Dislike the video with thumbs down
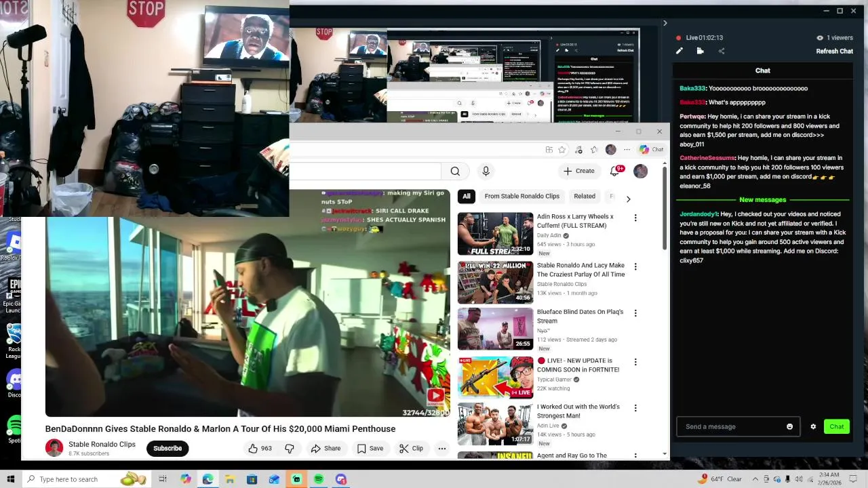Viewport: 868px width, 488px height. click(x=290, y=448)
